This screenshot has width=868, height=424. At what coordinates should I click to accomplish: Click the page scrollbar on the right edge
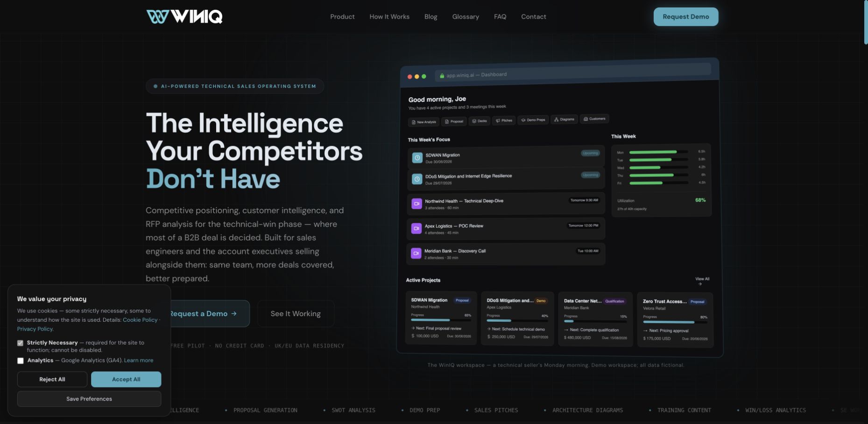click(x=866, y=23)
